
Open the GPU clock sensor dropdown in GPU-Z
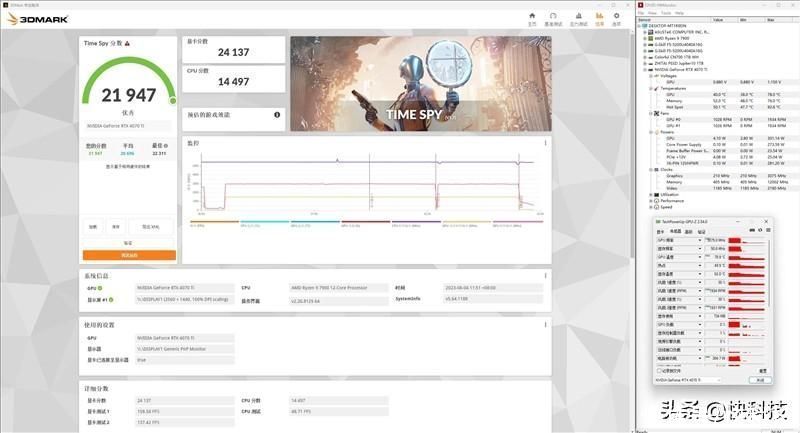tap(699, 240)
